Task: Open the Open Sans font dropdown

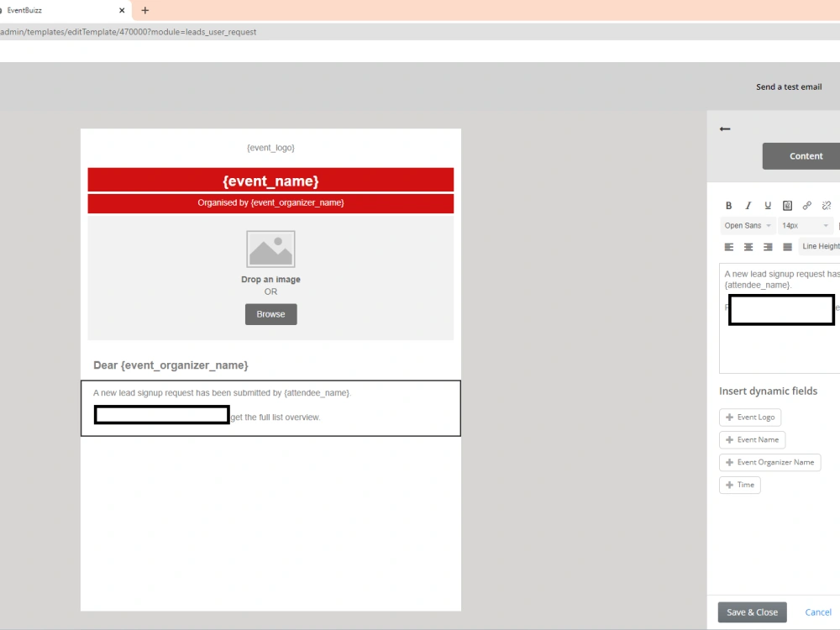Action: [748, 225]
